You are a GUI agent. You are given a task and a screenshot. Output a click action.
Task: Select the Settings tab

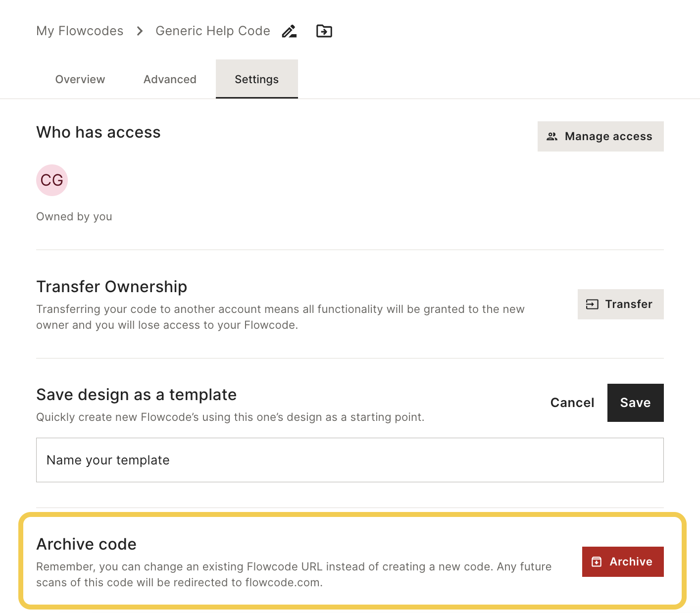[x=256, y=79]
